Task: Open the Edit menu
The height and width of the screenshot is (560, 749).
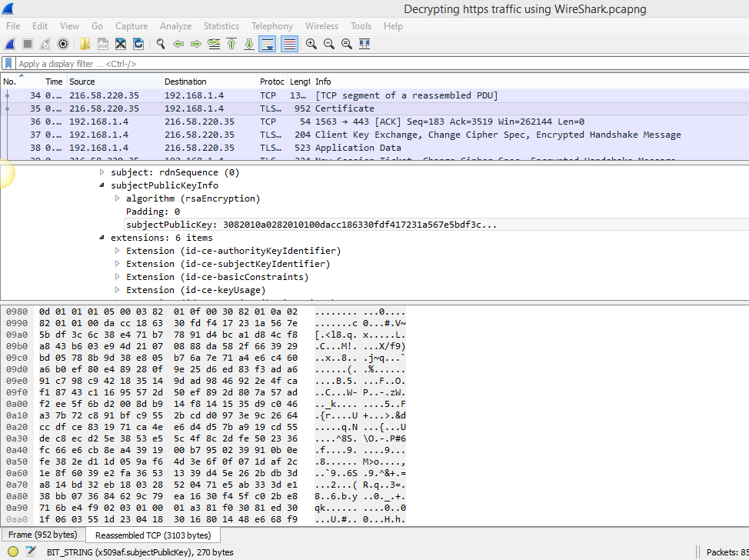Action: click(40, 26)
